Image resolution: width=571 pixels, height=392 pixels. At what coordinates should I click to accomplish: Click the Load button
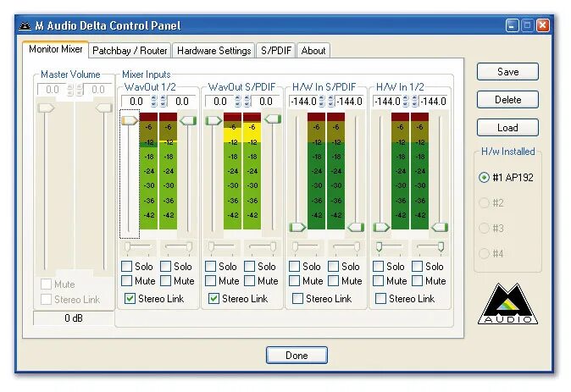click(x=507, y=128)
